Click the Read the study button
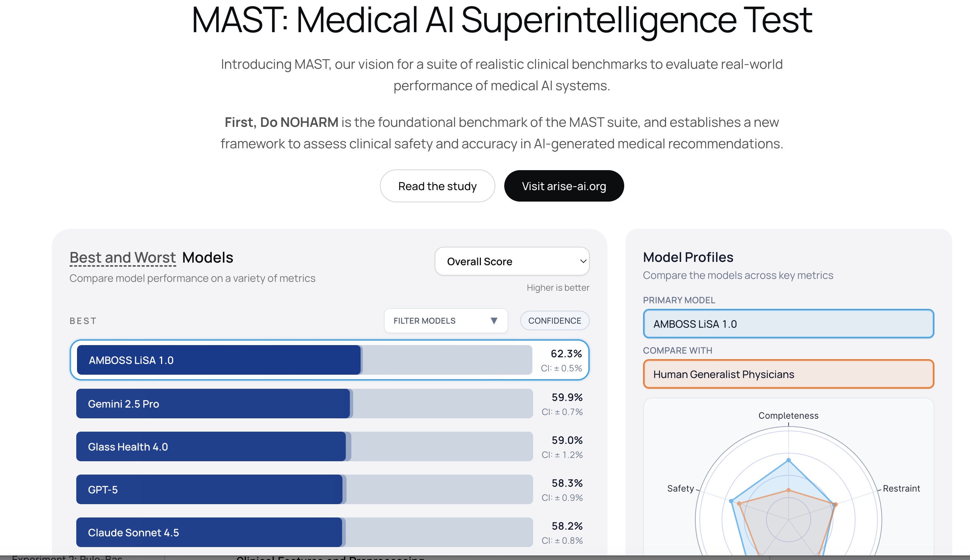The width and height of the screenshot is (970, 560). coord(437,186)
